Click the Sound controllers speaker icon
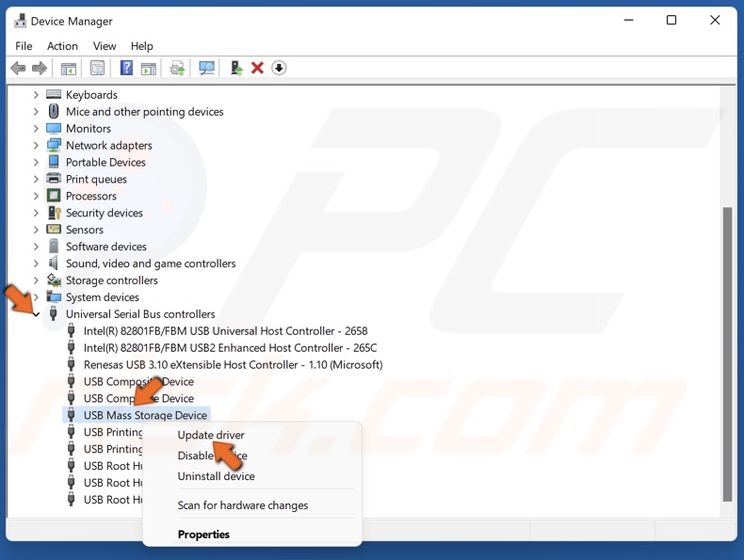This screenshot has width=744, height=560. pos(53,264)
